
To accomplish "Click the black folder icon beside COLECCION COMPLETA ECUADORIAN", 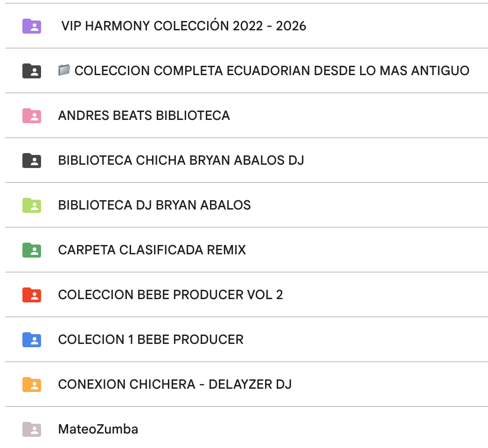I will [31, 71].
